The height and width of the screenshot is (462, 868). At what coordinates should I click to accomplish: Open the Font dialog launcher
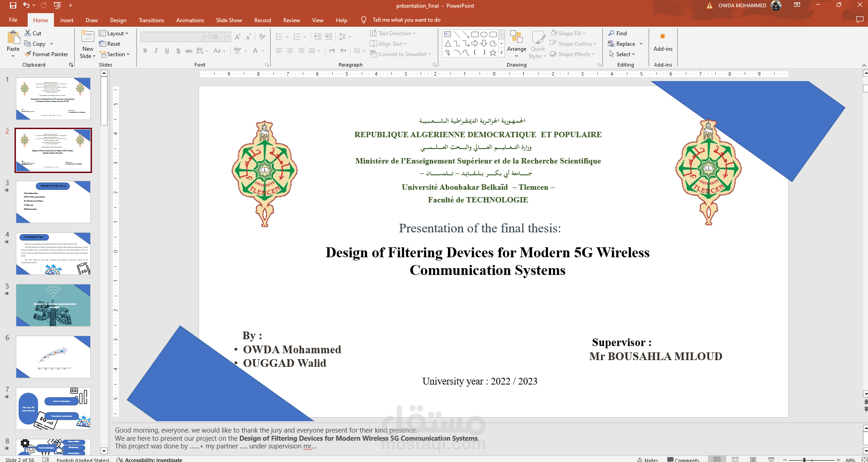(267, 65)
